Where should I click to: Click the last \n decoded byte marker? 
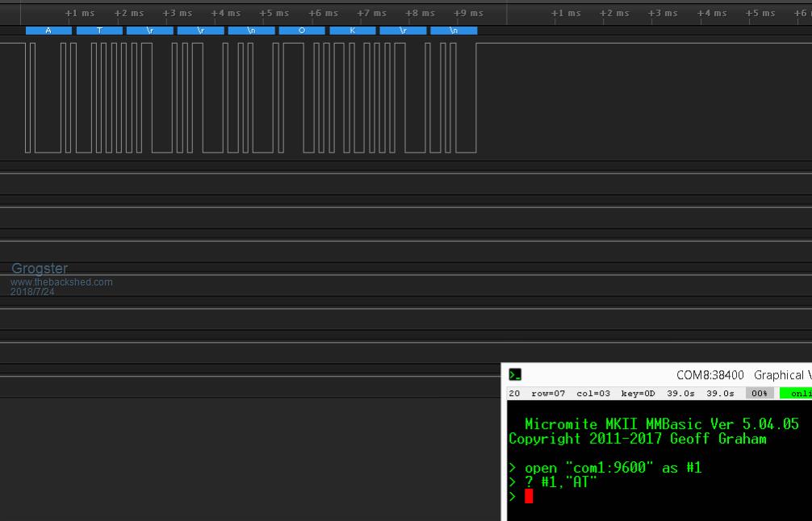click(x=454, y=31)
